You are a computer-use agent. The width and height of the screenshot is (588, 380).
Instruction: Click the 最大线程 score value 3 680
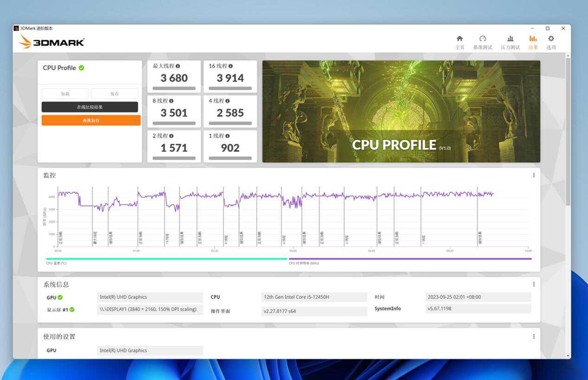(x=174, y=78)
